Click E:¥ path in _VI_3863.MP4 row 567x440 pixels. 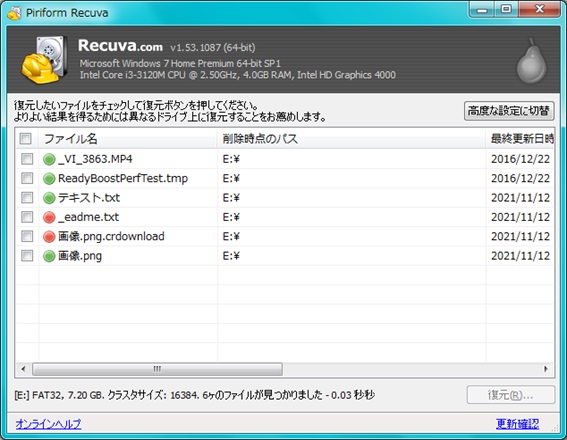click(x=231, y=159)
